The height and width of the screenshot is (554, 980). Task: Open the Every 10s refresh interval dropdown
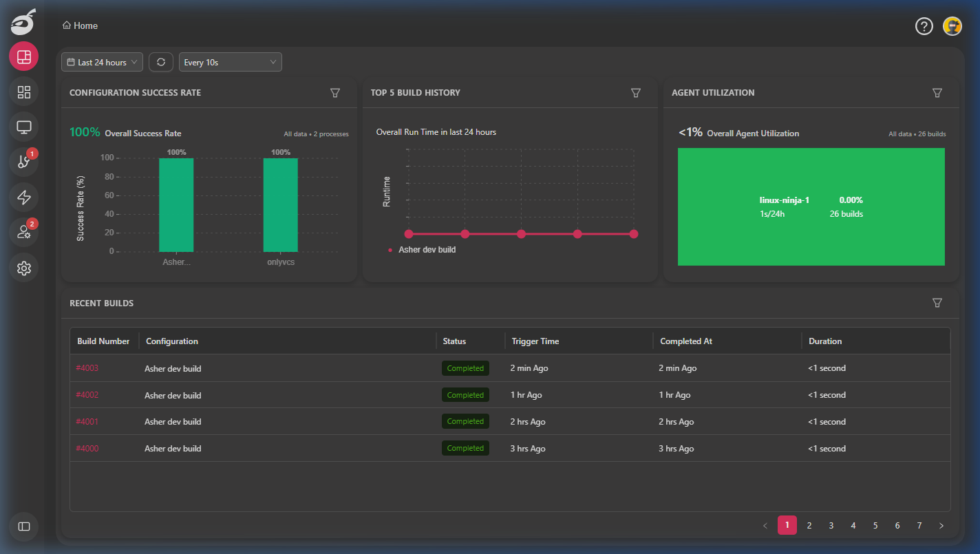(x=230, y=61)
